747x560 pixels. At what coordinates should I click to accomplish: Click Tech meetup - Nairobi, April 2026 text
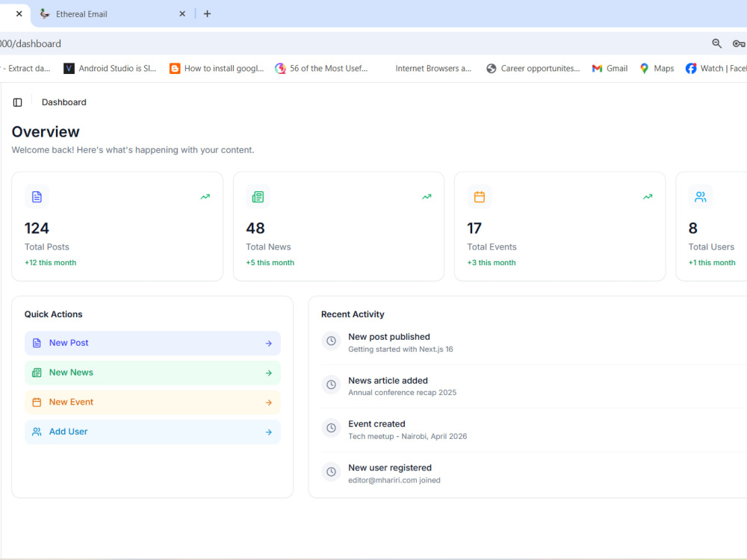coord(407,436)
